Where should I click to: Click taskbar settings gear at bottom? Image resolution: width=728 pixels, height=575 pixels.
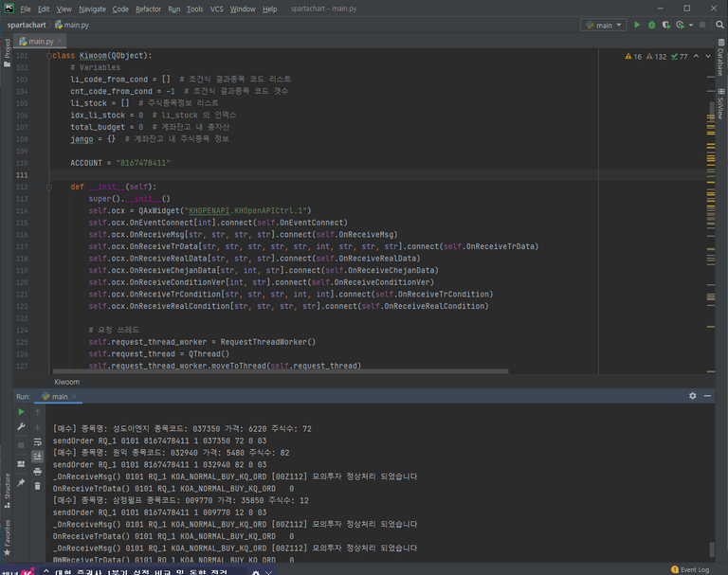coord(255,572)
